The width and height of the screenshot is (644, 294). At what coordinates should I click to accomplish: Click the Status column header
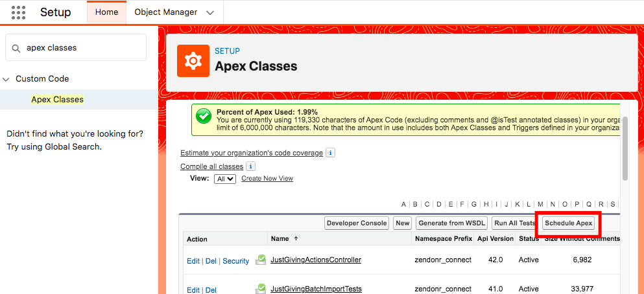(528, 239)
